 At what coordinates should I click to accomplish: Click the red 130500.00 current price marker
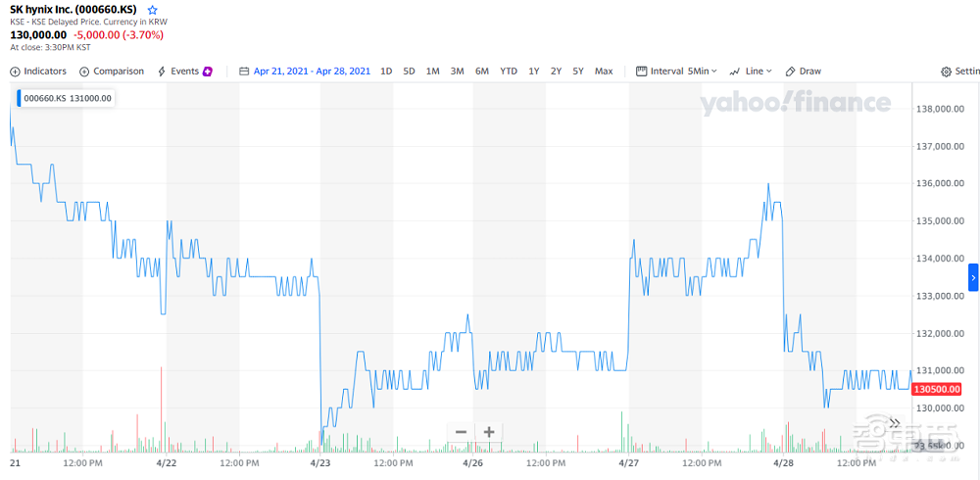[x=937, y=389]
